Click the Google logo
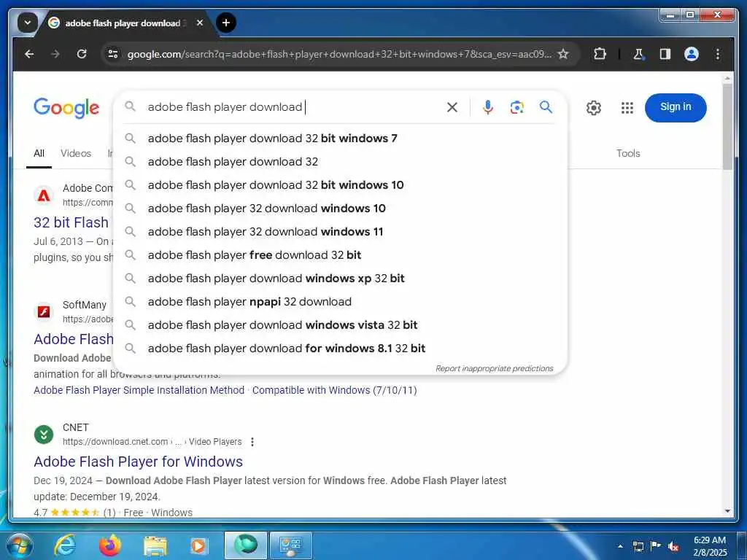 [x=66, y=108]
